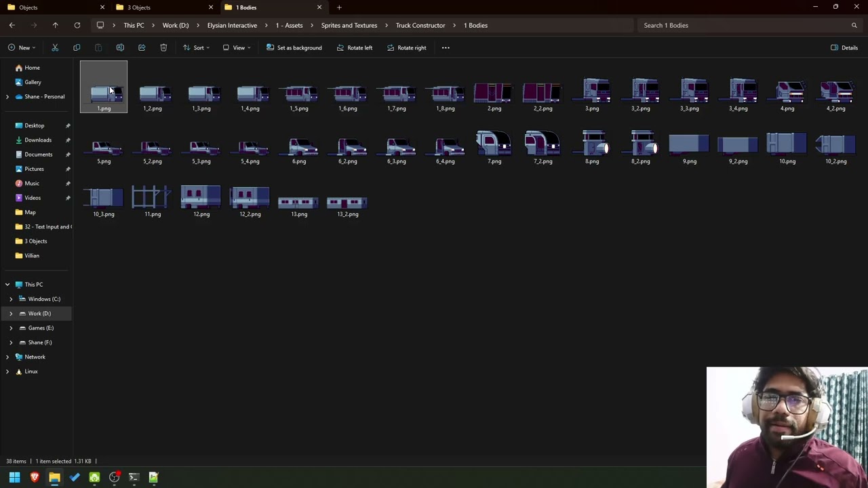
Task: Expand the Games (E:) drive node
Action: [x=11, y=328]
